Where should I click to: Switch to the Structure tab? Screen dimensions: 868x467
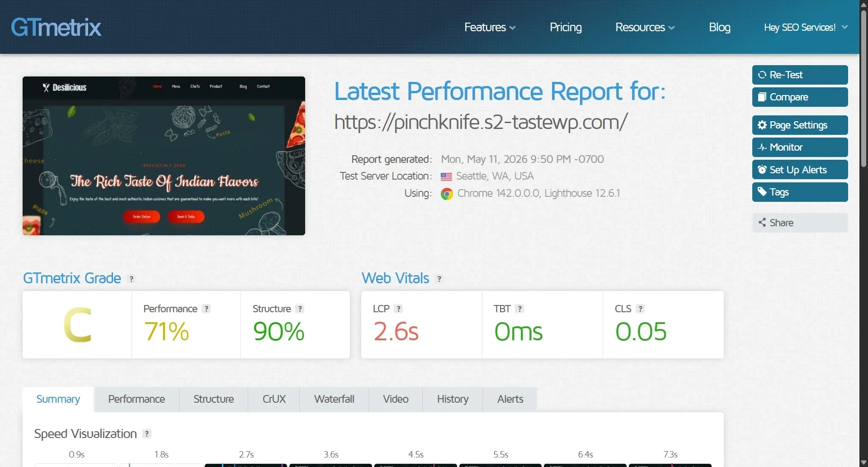pos(214,399)
